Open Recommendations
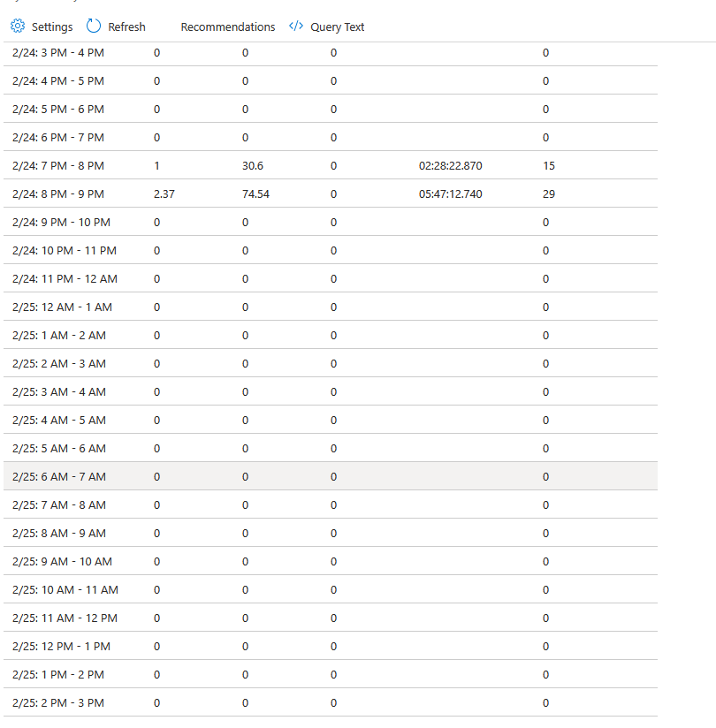 pos(228,27)
